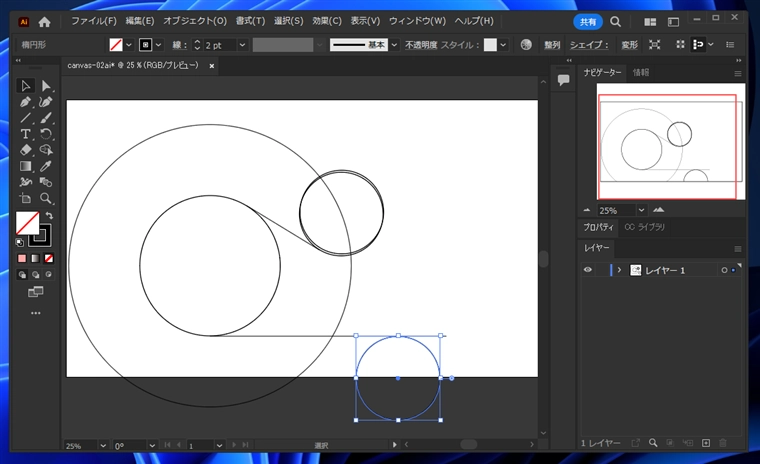Open the 不透明度 opacity link
Viewport: 760px width, 464px height.
[x=421, y=45]
